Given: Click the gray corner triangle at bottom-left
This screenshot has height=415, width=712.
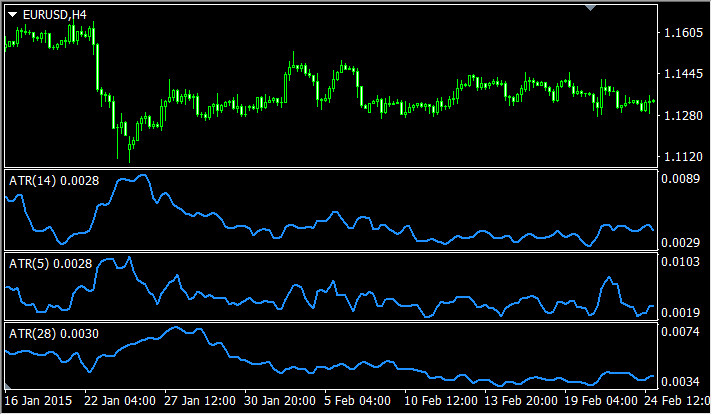Looking at the screenshot, I should click(7, 386).
